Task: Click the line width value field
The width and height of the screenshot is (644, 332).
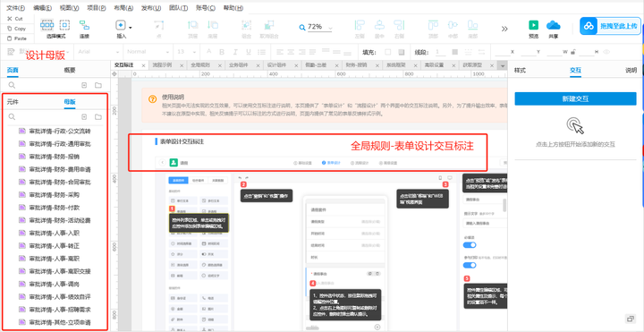Action: 440,52
